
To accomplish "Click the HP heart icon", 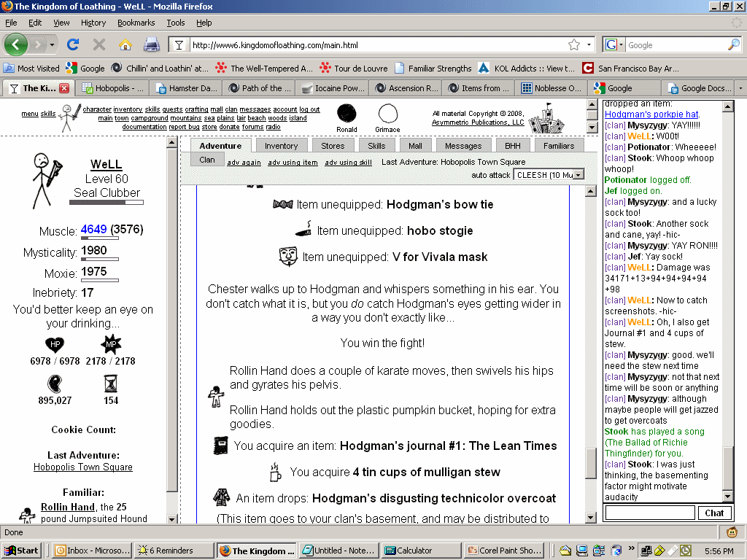I will (55, 344).
